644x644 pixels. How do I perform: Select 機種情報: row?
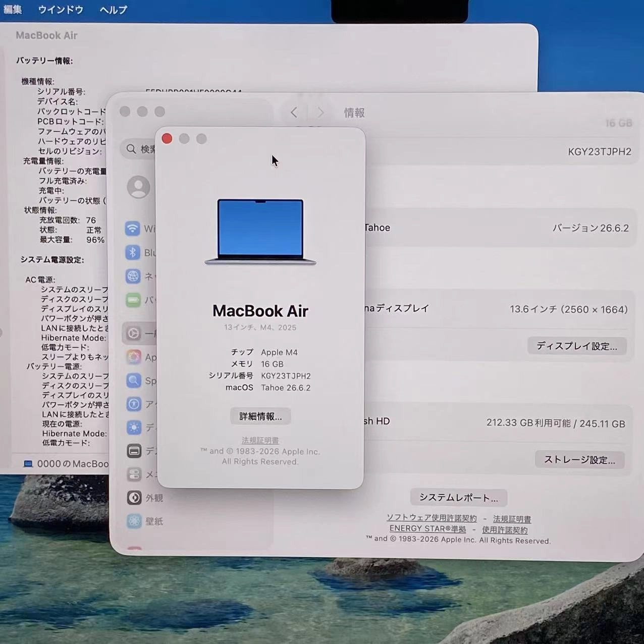point(37,81)
